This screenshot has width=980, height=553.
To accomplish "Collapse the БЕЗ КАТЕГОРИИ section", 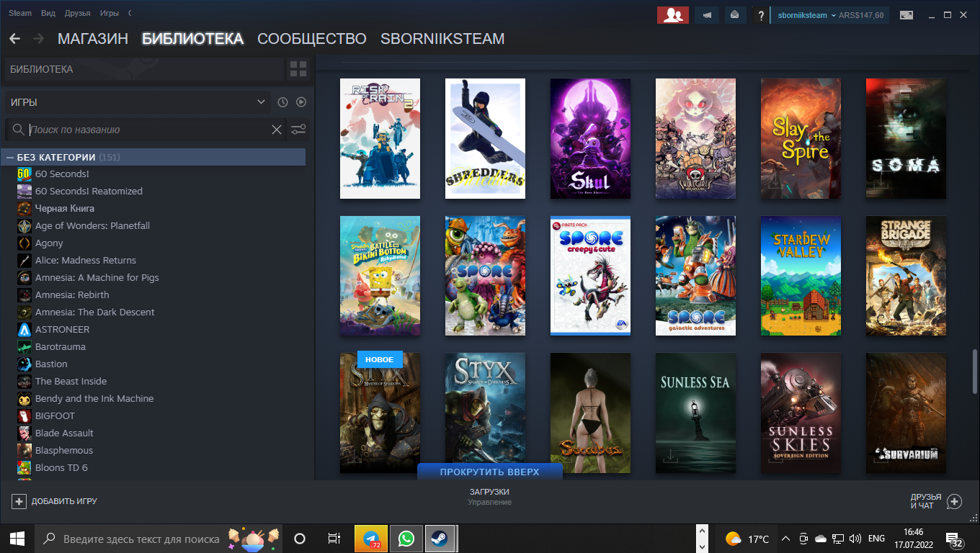I will click(10, 157).
